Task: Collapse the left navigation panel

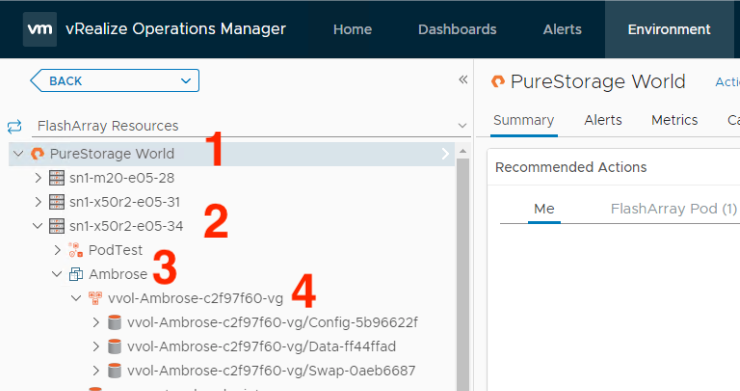Action: tap(463, 80)
